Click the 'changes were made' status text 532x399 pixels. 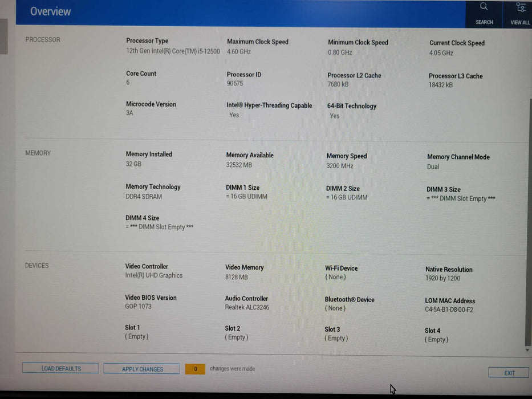(233, 369)
